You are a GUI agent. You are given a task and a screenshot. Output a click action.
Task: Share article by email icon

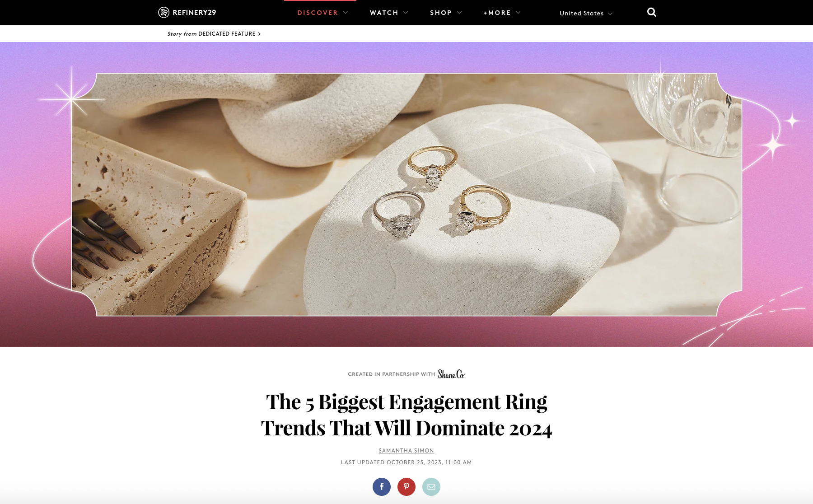point(431,487)
